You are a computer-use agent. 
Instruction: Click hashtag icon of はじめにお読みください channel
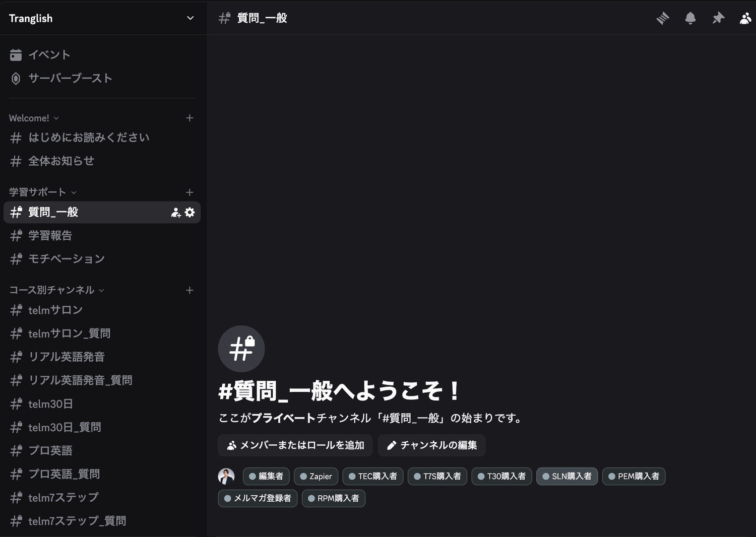click(16, 138)
